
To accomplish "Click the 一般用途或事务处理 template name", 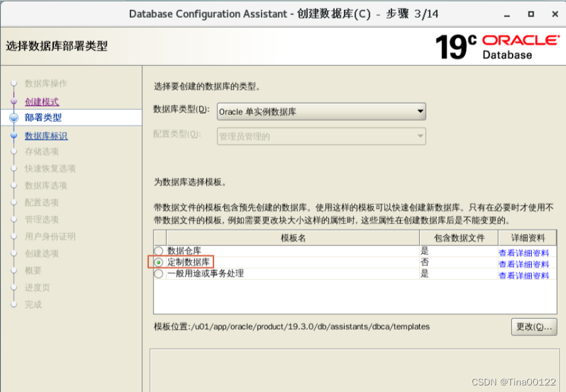I will 206,273.
